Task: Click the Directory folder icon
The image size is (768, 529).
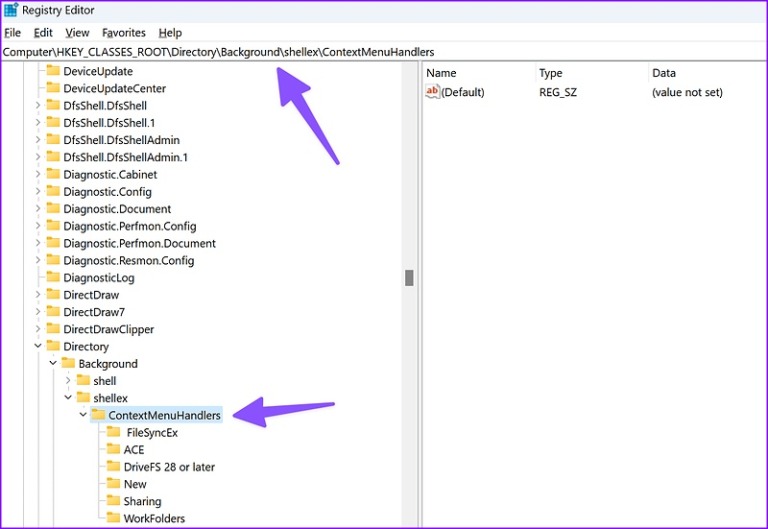Action: point(53,346)
